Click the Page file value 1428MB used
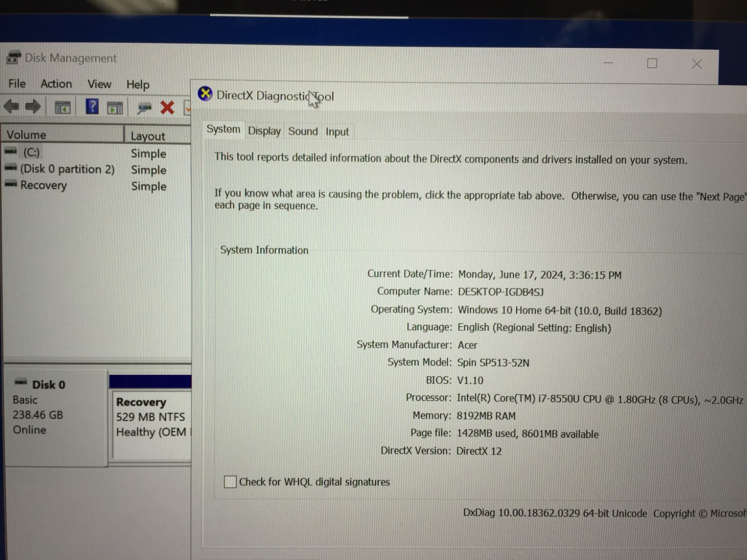Viewport: 747px width, 560px height. click(528, 434)
